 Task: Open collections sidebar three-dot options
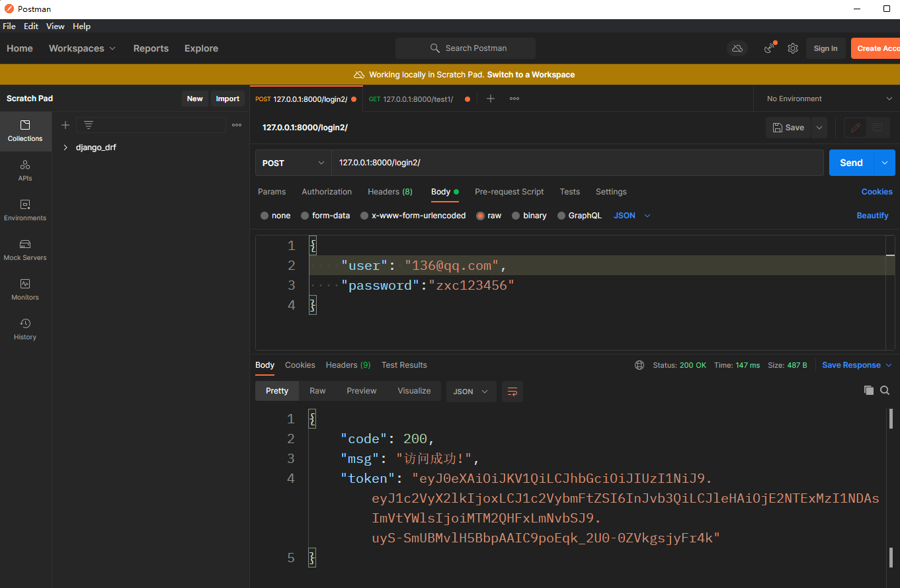tap(237, 125)
